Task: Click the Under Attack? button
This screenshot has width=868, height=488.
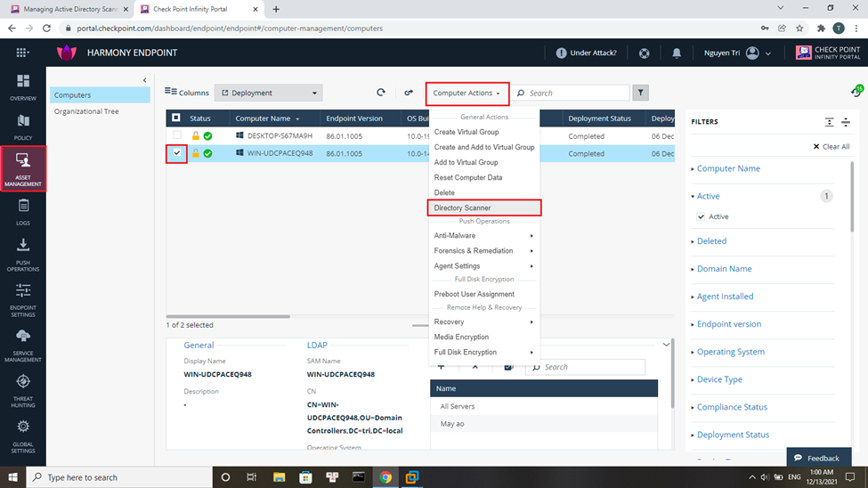Action: (x=586, y=53)
